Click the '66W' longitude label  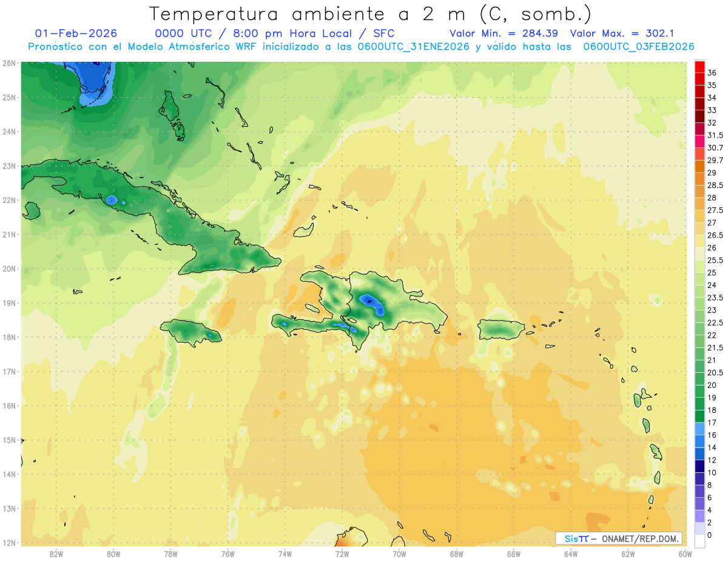[x=514, y=554]
